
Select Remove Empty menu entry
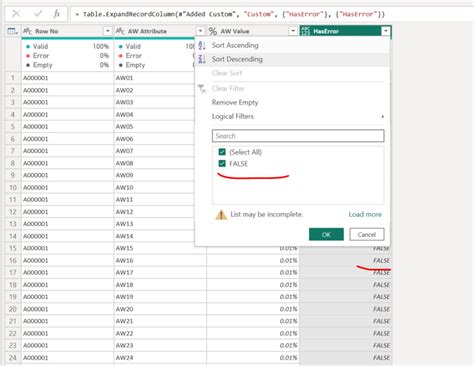(292, 103)
